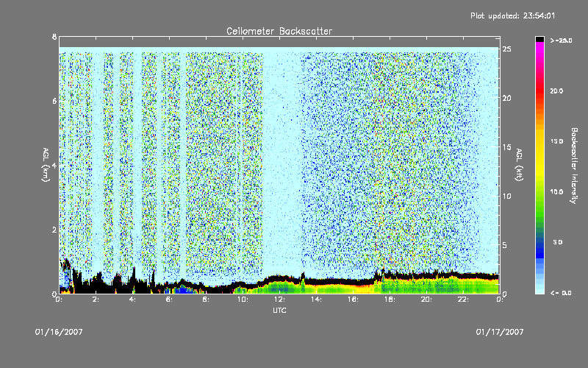Click the '6:' hour tick label on time axis
This screenshot has width=588, height=368.
click(x=170, y=300)
